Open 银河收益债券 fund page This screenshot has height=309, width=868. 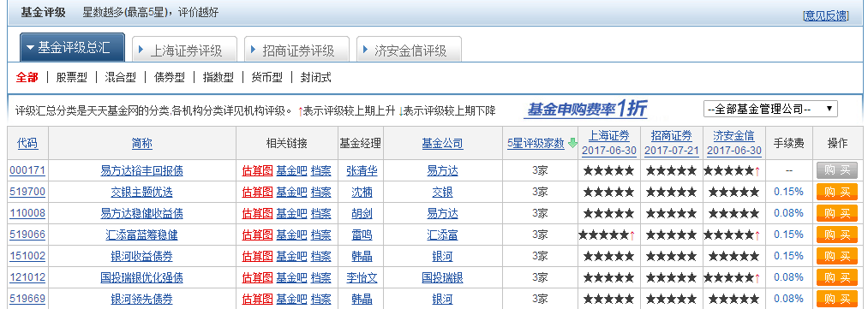141,256
